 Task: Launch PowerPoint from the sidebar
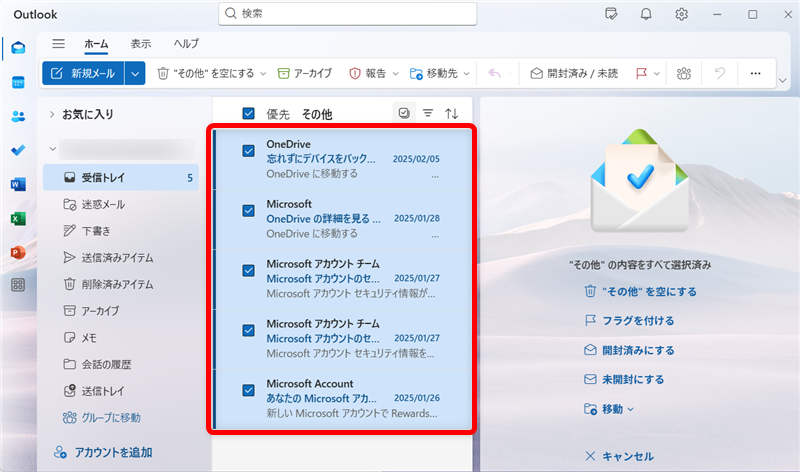pos(18,251)
